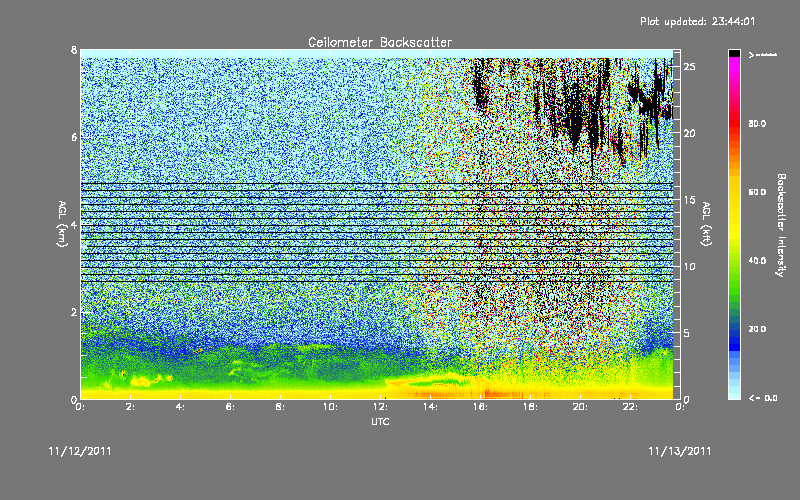Viewport: 800px width, 500px height.
Task: Click the "20:" UTC hour tick
Action: point(581,407)
